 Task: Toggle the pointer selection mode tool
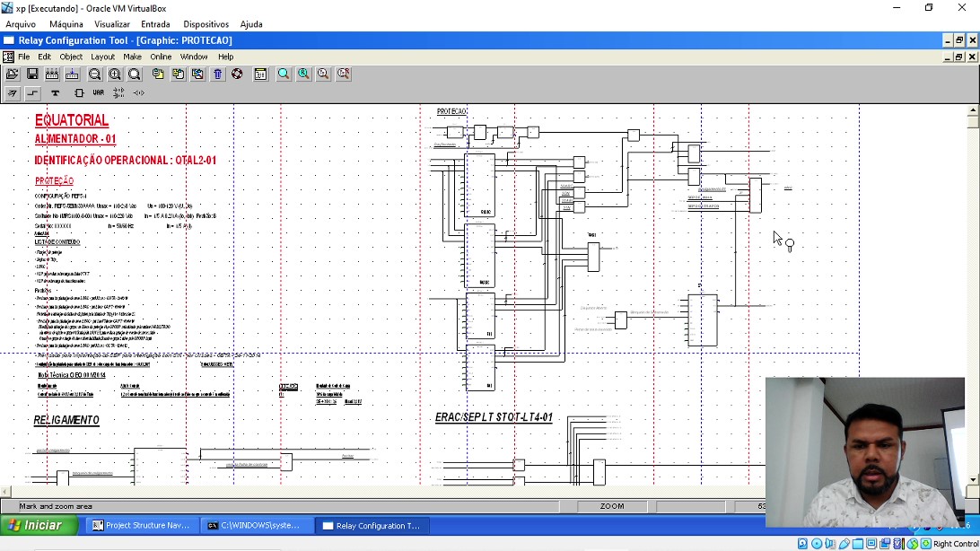coord(12,93)
